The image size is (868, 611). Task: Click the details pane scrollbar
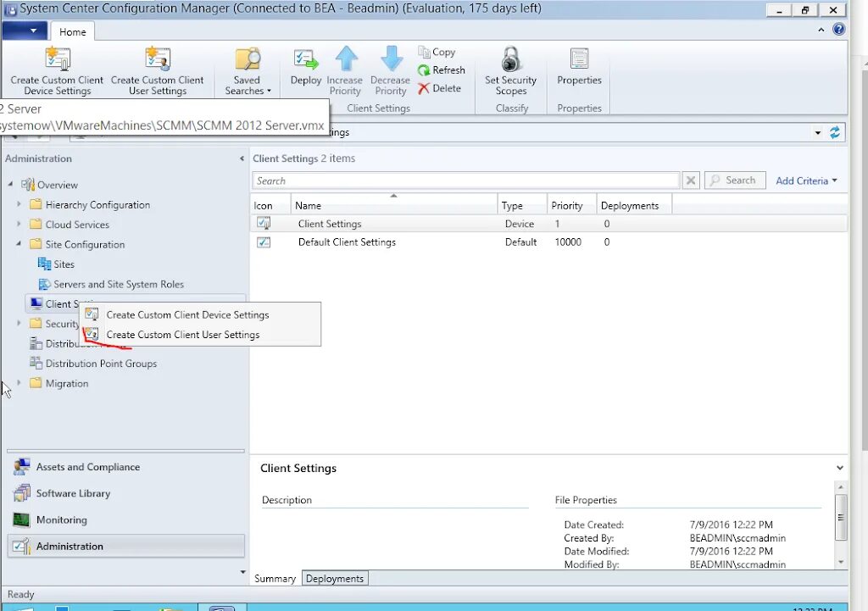click(841, 517)
